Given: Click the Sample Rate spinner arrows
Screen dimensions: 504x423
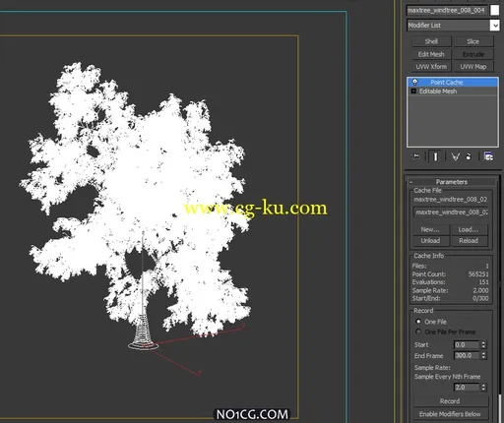Looking at the screenshot, I should [x=483, y=388].
